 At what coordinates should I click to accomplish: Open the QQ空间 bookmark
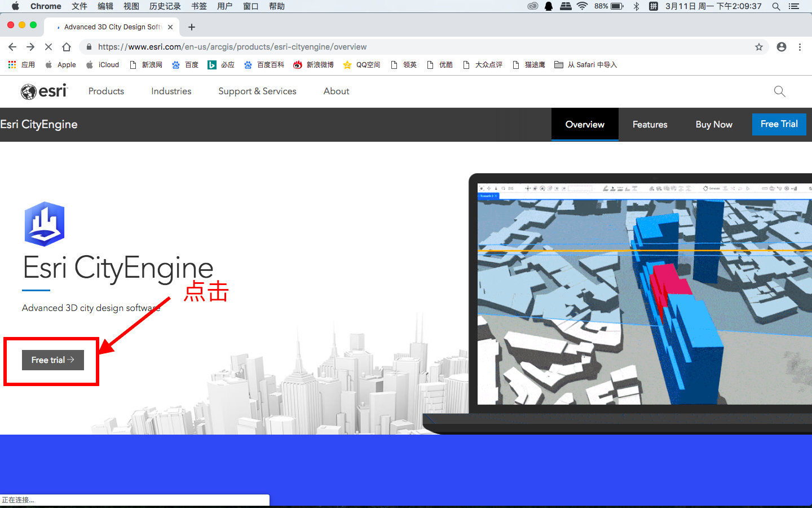click(361, 65)
